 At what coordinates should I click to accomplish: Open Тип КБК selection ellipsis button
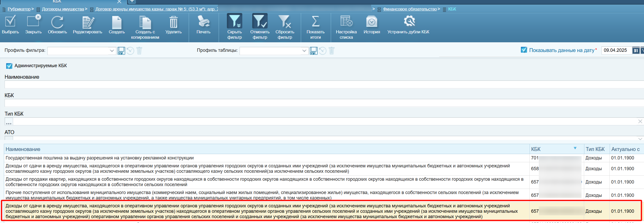click(x=9, y=122)
